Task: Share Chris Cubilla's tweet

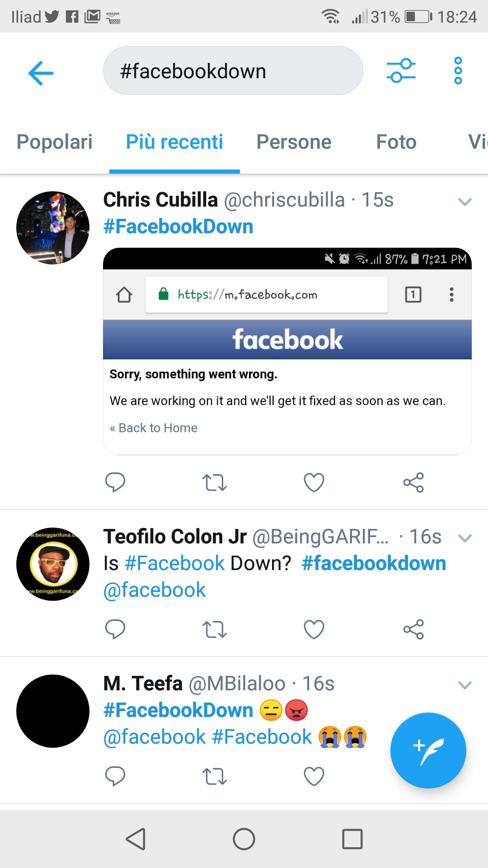Action: tap(413, 482)
